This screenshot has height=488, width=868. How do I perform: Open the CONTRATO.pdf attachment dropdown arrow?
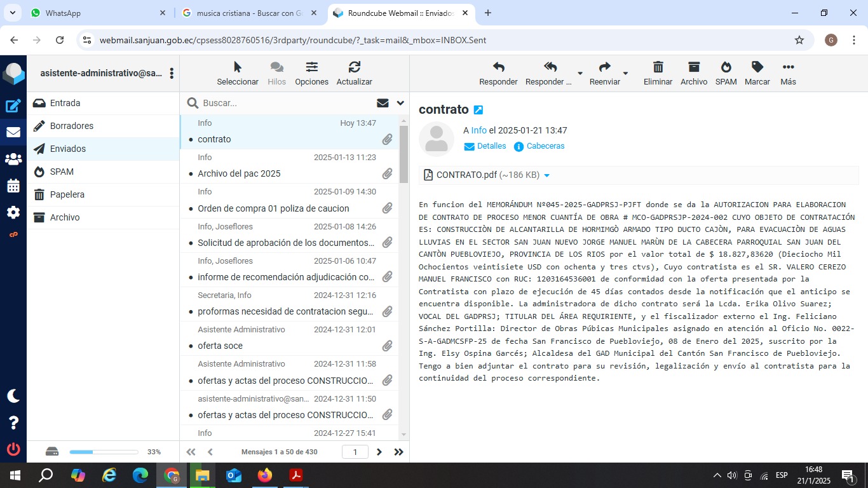(x=546, y=175)
